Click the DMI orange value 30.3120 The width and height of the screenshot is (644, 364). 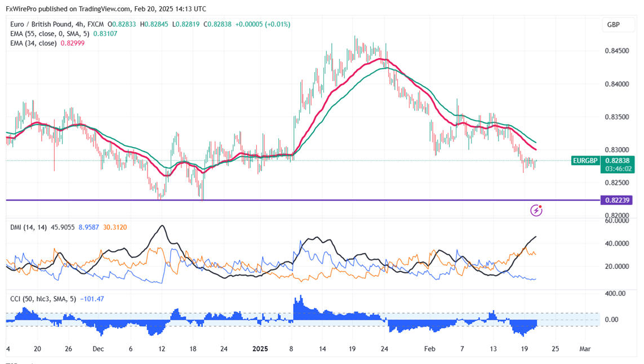click(x=115, y=227)
